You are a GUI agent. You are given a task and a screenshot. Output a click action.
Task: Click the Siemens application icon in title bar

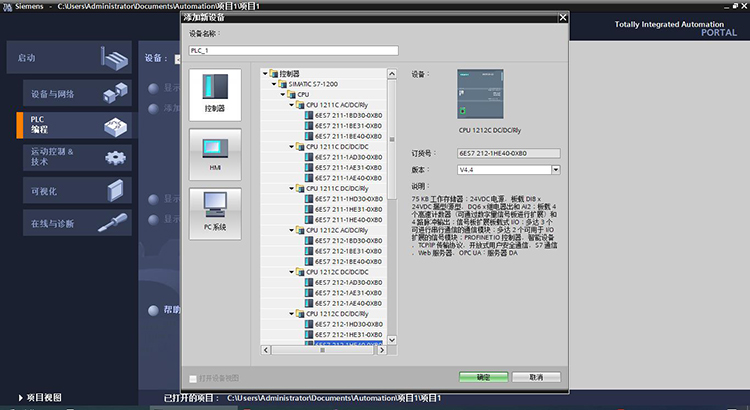[x=7, y=6]
